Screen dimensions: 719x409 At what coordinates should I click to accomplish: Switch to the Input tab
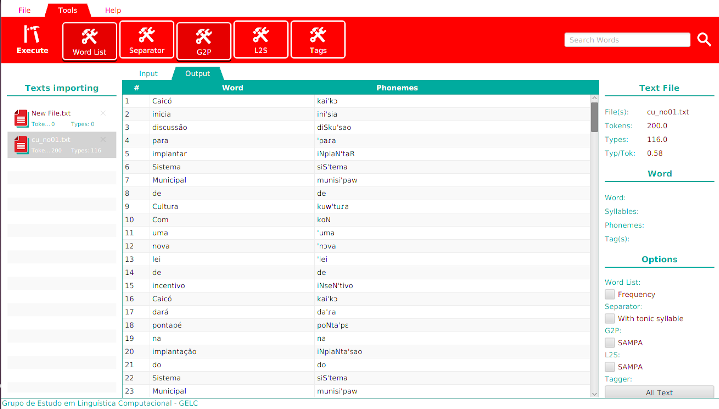tap(148, 73)
